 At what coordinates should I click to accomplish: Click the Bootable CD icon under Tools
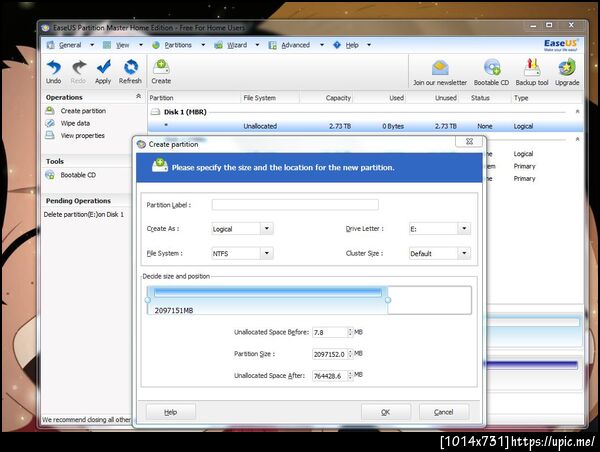click(50, 175)
